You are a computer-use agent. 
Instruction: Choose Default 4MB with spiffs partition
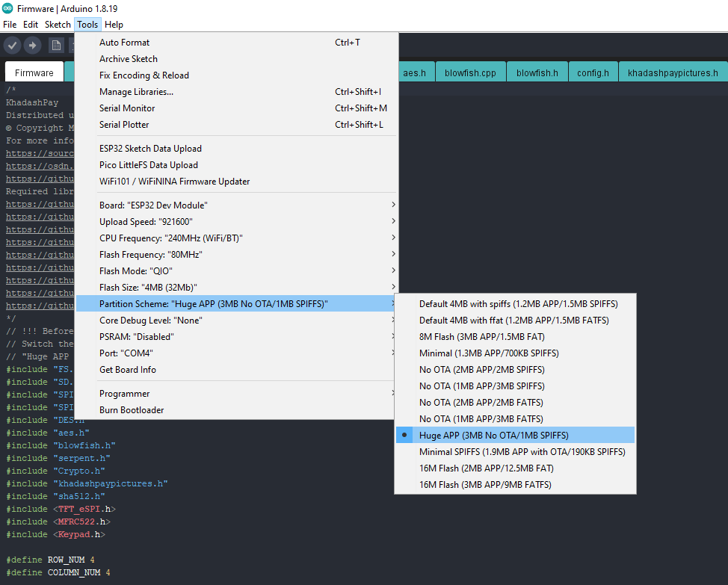point(518,304)
